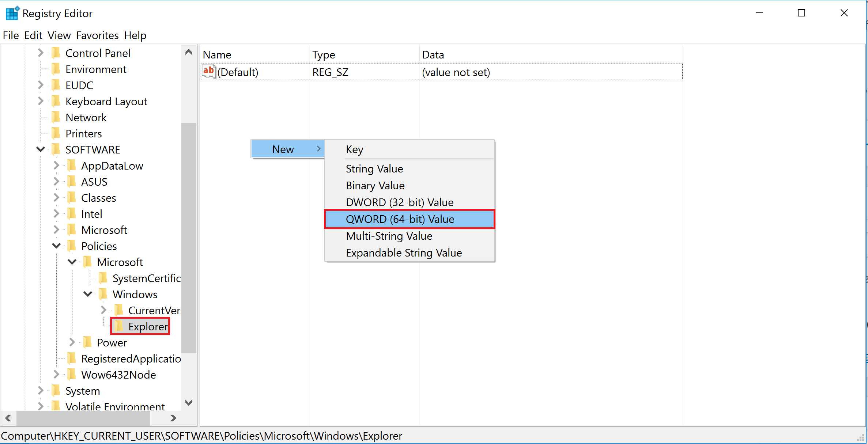The image size is (868, 444).
Task: Click the Wow6432Node folder icon
Action: (72, 375)
